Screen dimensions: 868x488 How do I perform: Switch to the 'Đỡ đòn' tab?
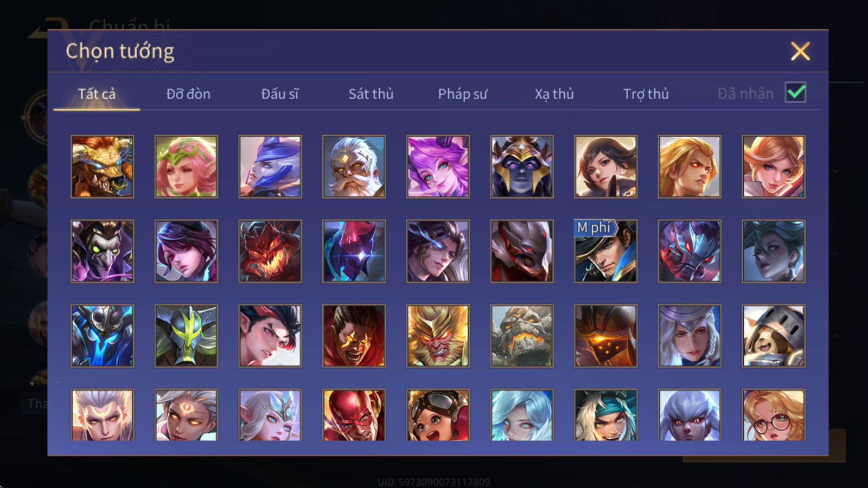pyautogui.click(x=188, y=94)
